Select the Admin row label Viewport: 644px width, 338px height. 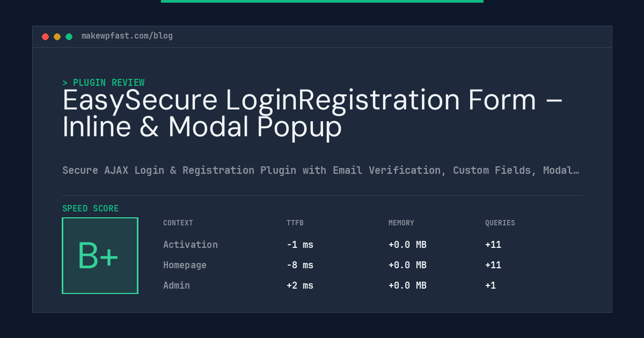tap(177, 285)
